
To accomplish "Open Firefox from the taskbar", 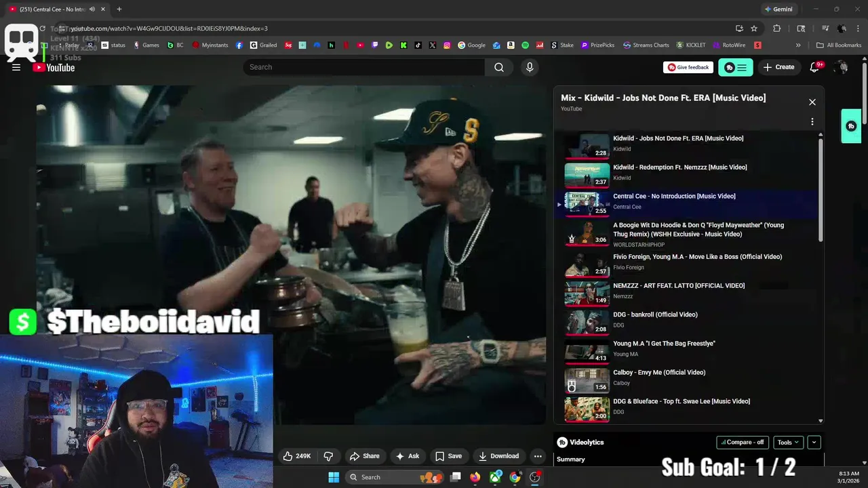I will 475,477.
